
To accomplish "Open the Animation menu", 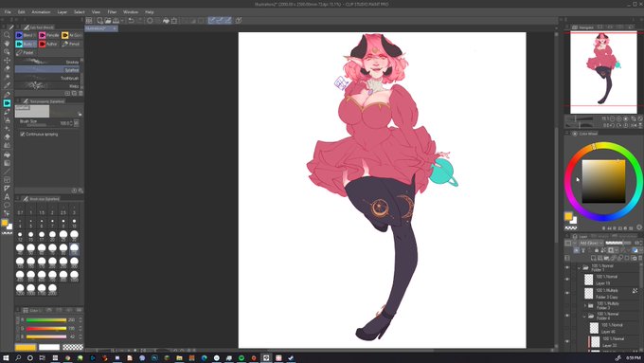I will (x=41, y=12).
